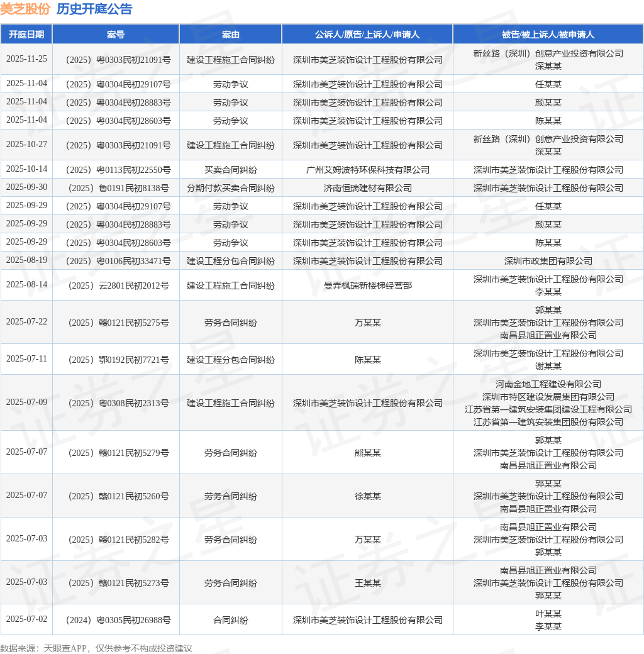Click the date 2025-07-22
The image size is (644, 654).
[26, 321]
